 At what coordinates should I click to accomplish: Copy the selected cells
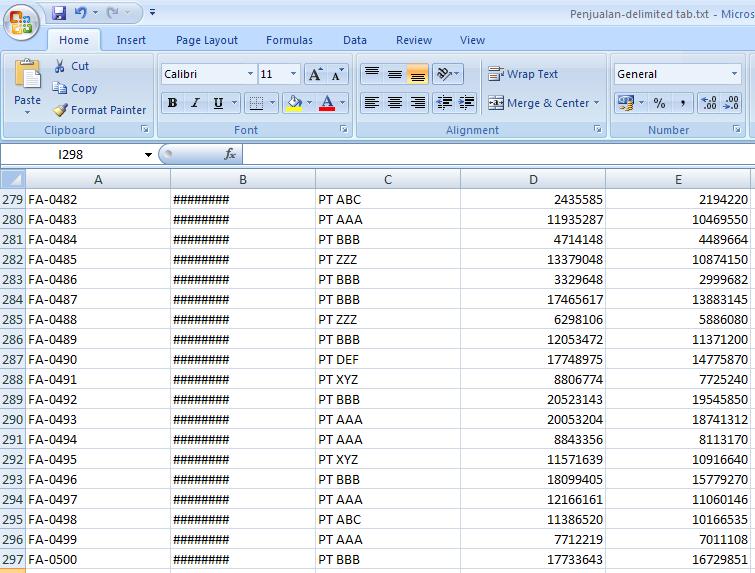tap(75, 88)
